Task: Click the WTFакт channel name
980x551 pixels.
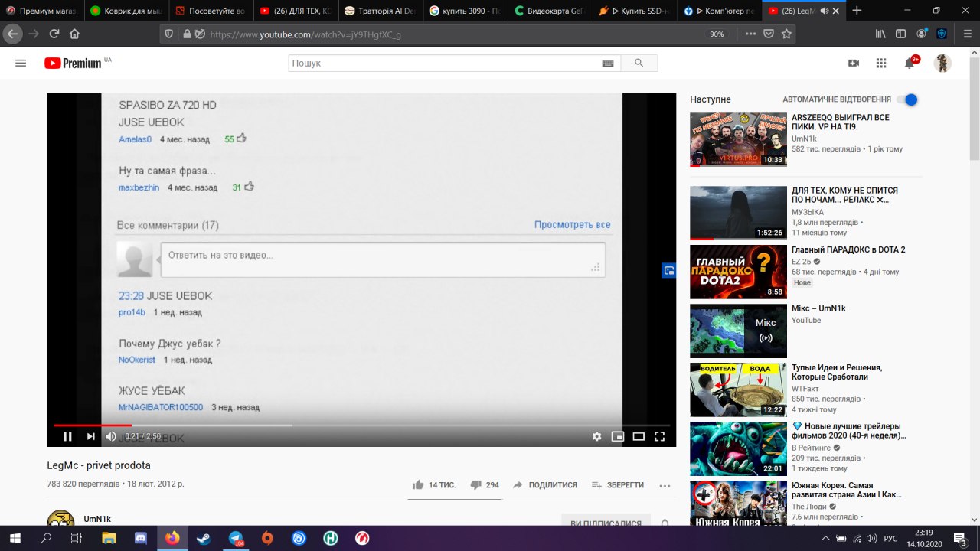Action: click(805, 389)
